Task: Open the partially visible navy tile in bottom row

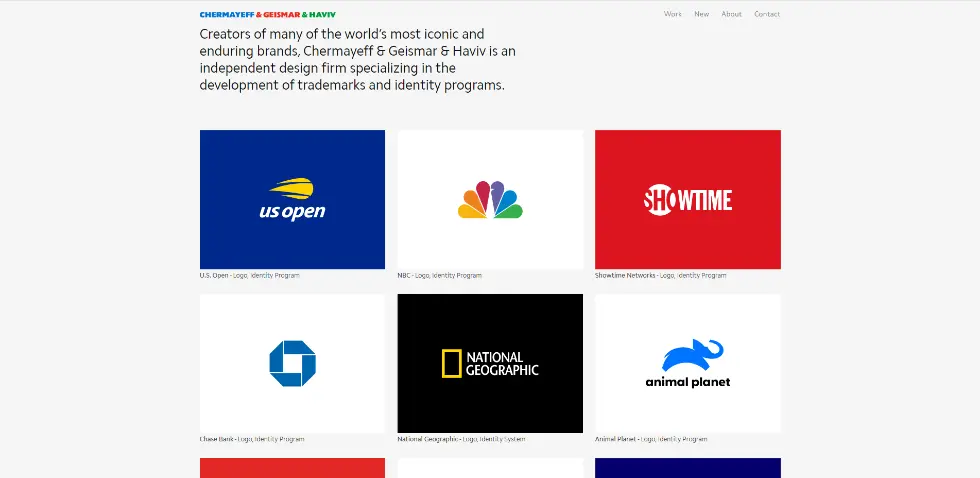Action: (688, 468)
